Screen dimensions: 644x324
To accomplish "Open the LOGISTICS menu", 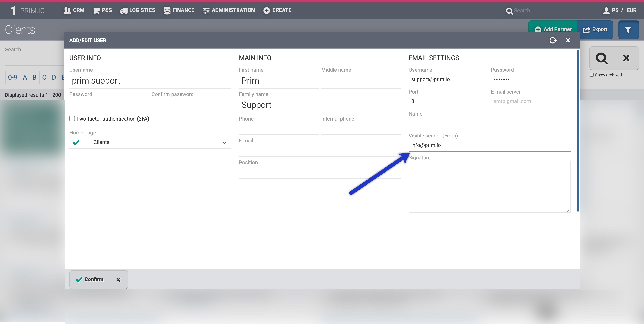I will [x=138, y=10].
